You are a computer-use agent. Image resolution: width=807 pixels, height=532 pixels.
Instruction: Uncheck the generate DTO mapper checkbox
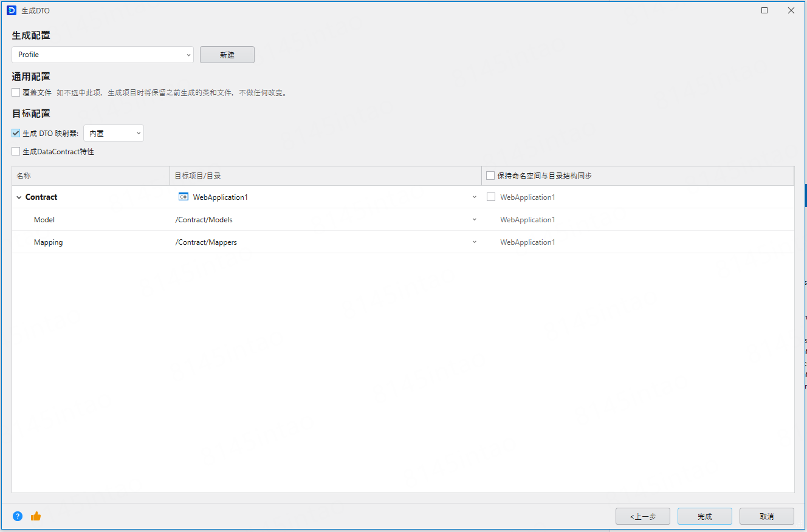16,133
